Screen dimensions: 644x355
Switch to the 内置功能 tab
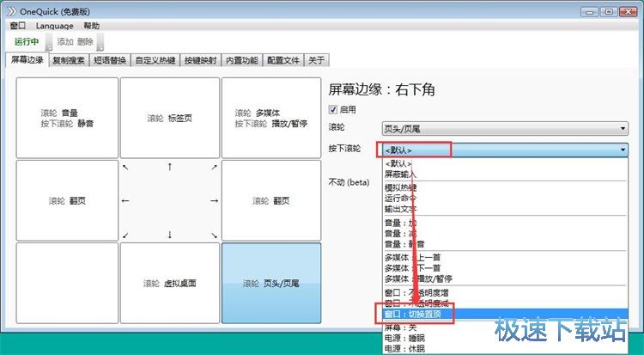[x=242, y=60]
